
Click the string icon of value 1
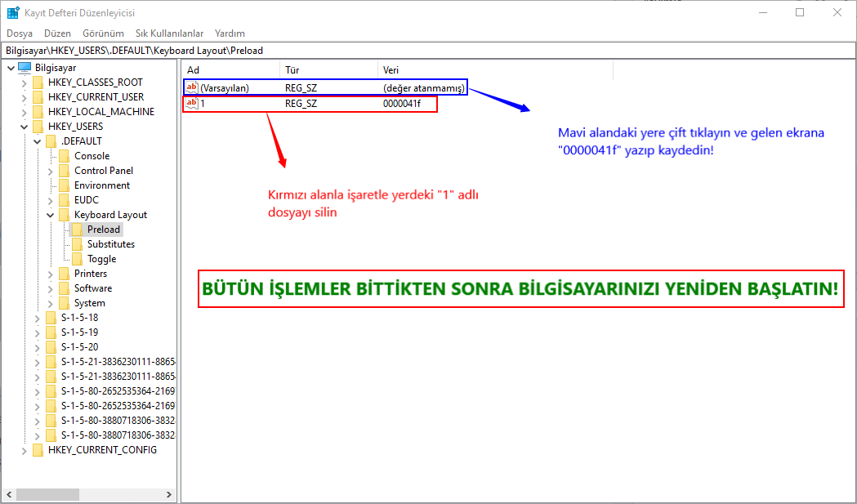(x=192, y=103)
